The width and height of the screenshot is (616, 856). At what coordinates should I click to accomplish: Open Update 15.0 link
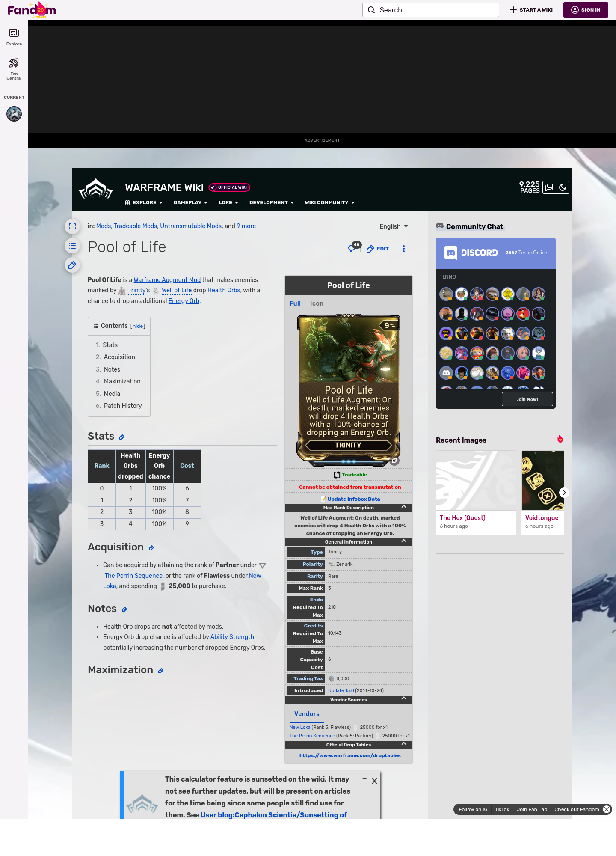(x=341, y=690)
